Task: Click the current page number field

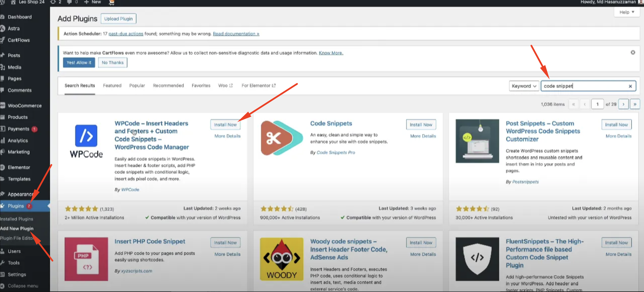Action: pyautogui.click(x=597, y=104)
